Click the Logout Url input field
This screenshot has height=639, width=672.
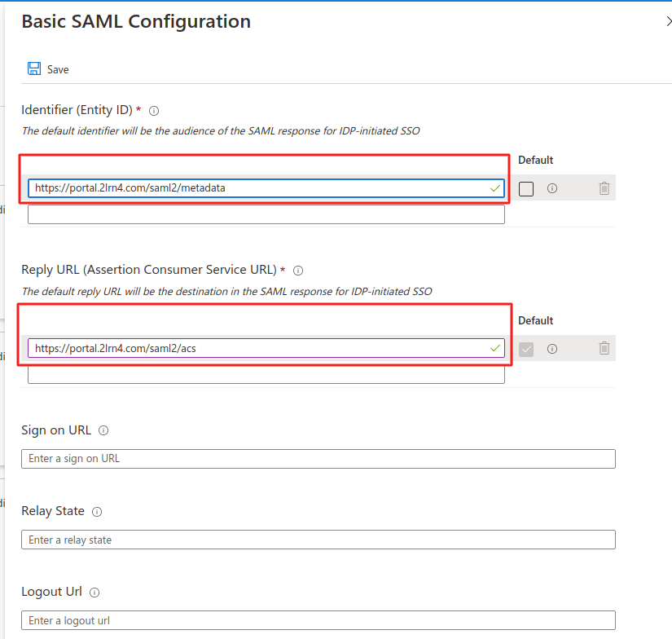click(318, 620)
